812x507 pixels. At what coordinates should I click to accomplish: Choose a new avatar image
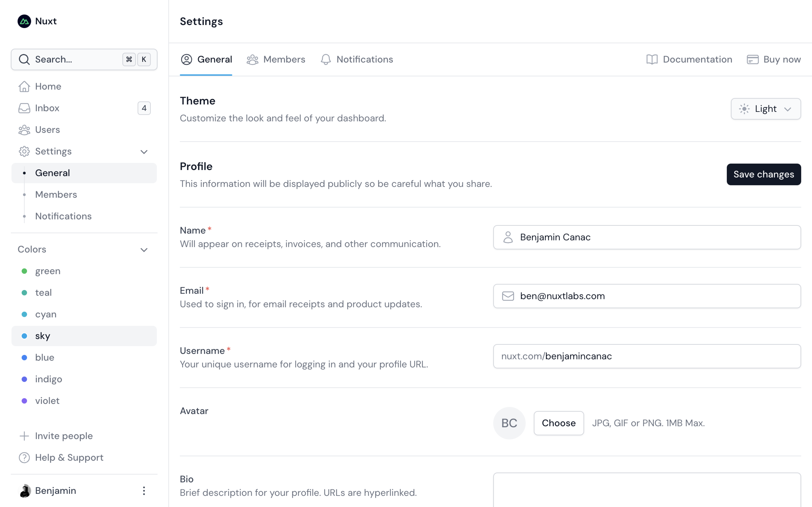point(558,423)
